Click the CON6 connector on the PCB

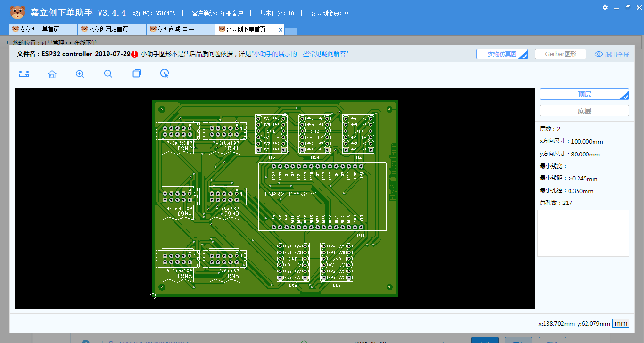click(x=177, y=265)
